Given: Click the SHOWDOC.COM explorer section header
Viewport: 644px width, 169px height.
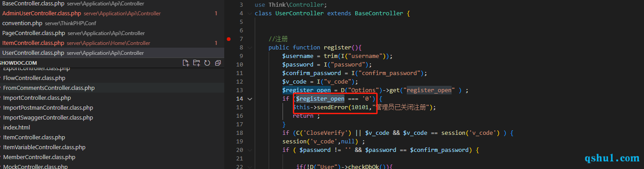Looking at the screenshot, I should (18, 63).
